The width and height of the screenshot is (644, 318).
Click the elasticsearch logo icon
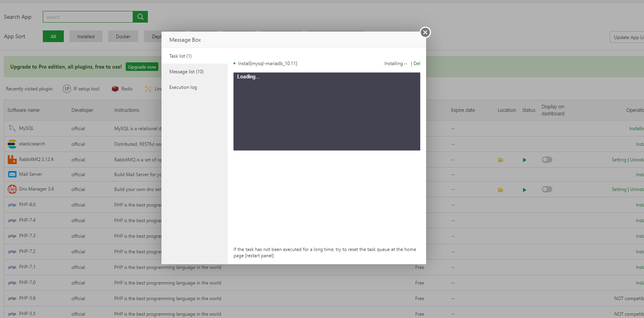tap(12, 144)
